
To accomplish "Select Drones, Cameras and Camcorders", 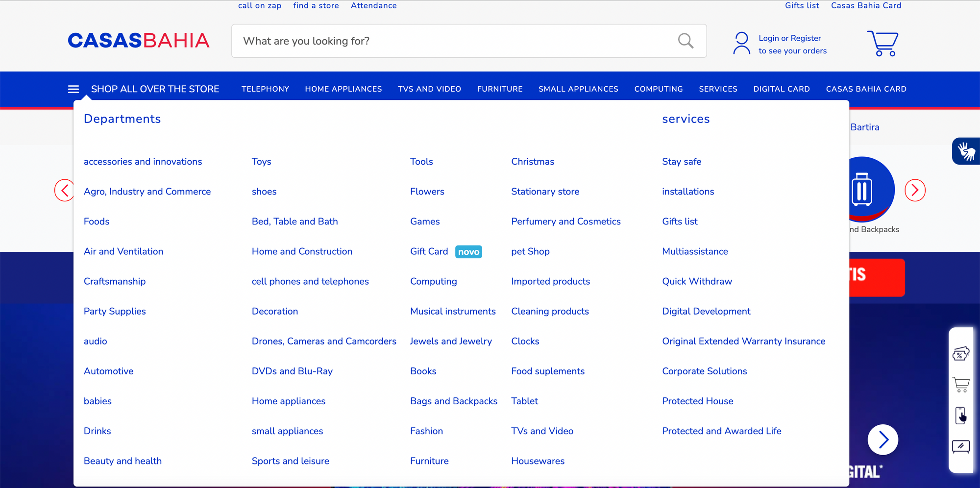I will 324,341.
